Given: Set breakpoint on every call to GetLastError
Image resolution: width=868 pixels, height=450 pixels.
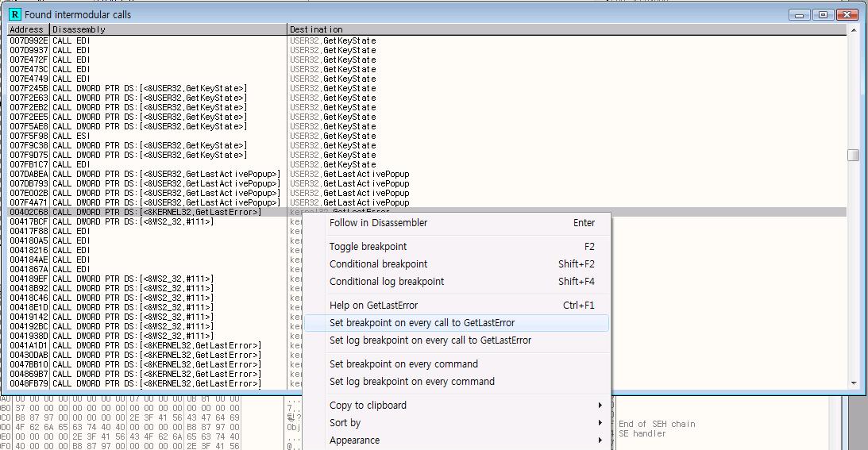Looking at the screenshot, I should tap(457, 323).
